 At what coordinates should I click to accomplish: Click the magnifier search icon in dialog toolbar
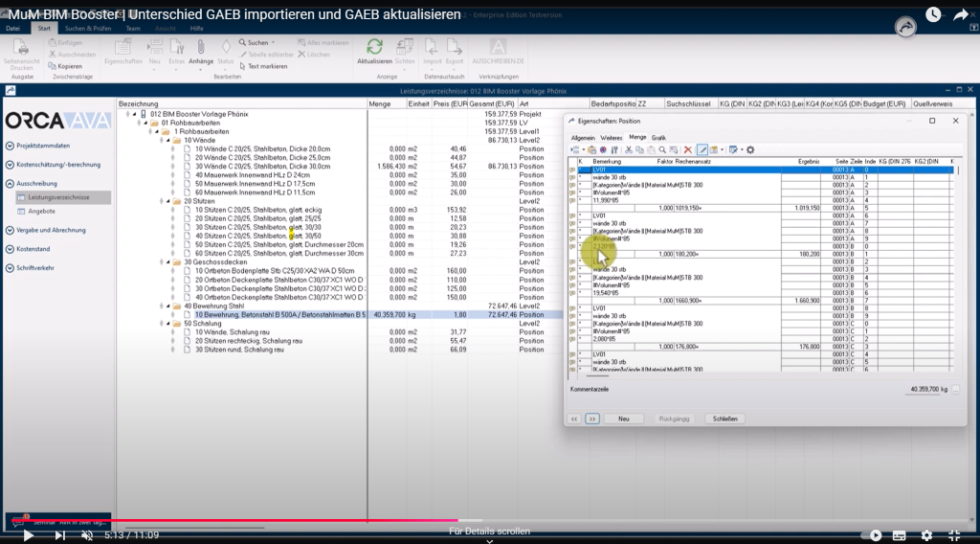[661, 149]
